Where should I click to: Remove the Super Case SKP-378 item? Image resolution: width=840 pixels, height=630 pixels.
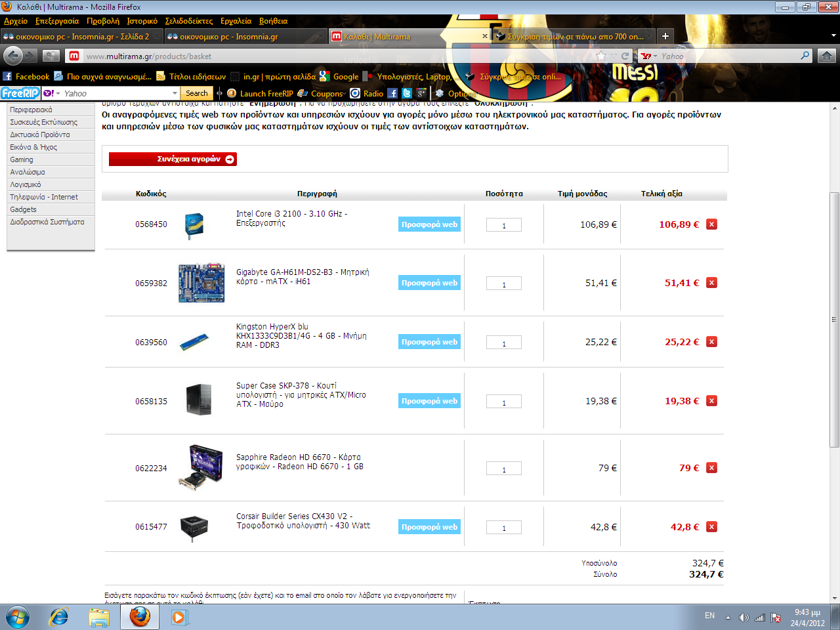pos(711,401)
